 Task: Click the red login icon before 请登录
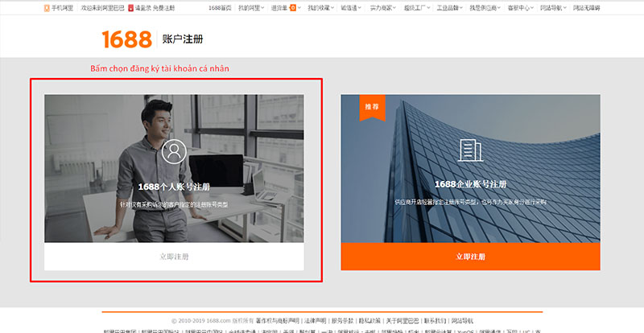[x=130, y=8]
